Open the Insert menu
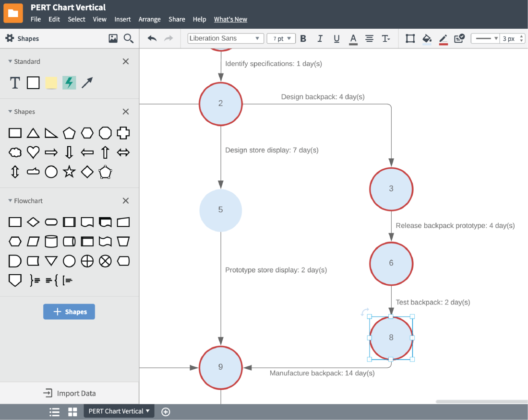 pyautogui.click(x=122, y=19)
